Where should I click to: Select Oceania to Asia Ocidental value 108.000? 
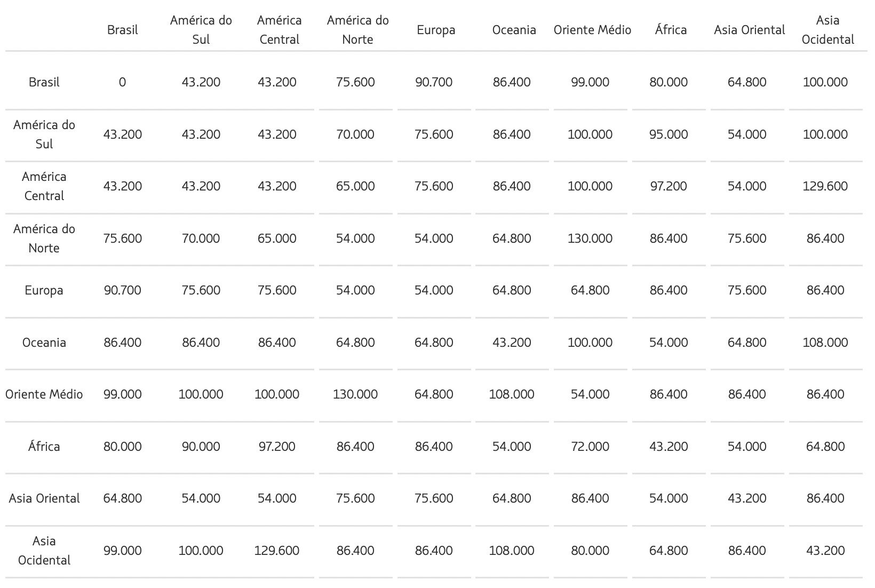click(825, 343)
